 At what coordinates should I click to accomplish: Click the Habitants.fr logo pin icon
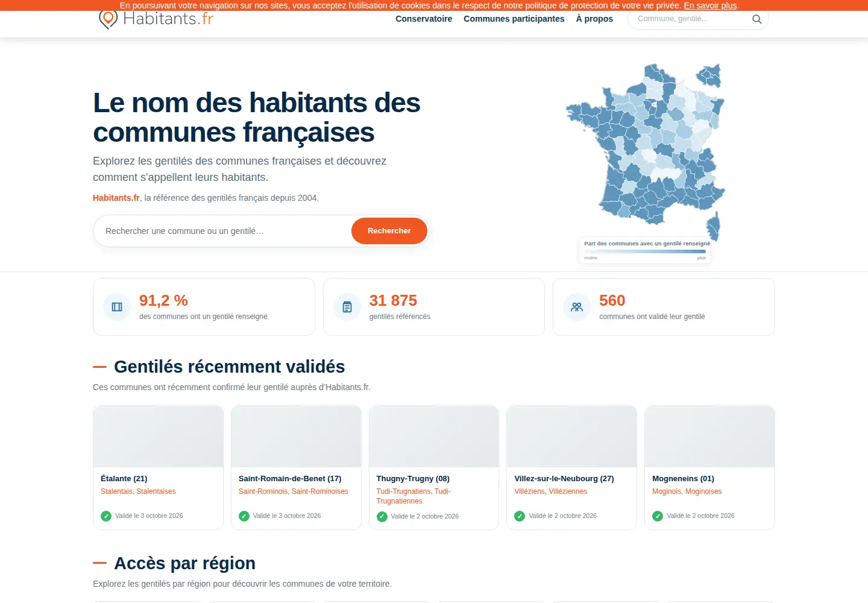click(108, 19)
